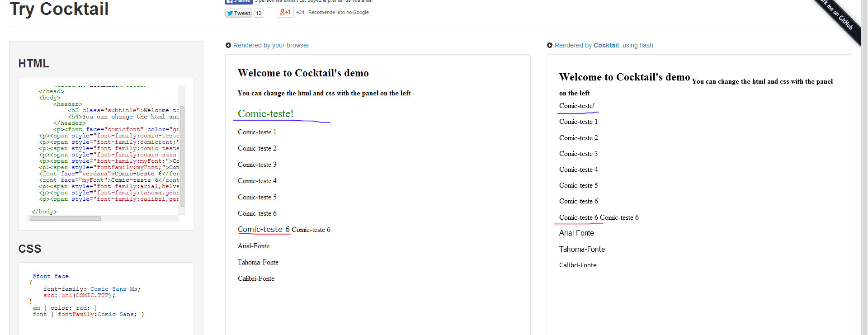Click Comic-teste 5 in Cocktail flash render
Image resolution: width=868 pixels, height=335 pixels.
579,185
